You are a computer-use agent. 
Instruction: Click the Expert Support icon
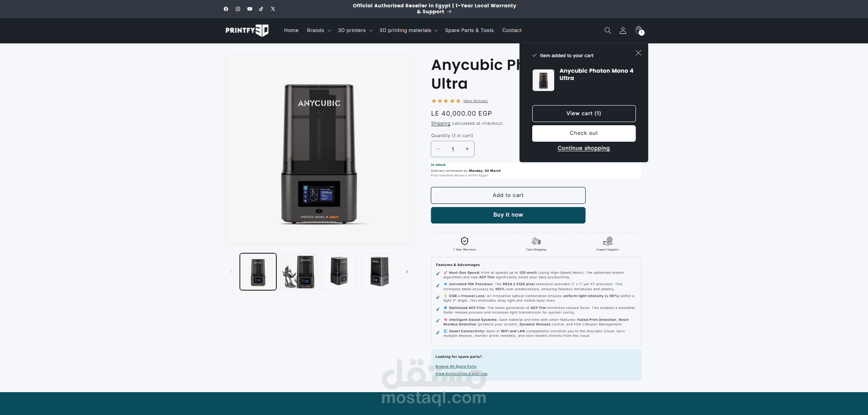pos(608,241)
